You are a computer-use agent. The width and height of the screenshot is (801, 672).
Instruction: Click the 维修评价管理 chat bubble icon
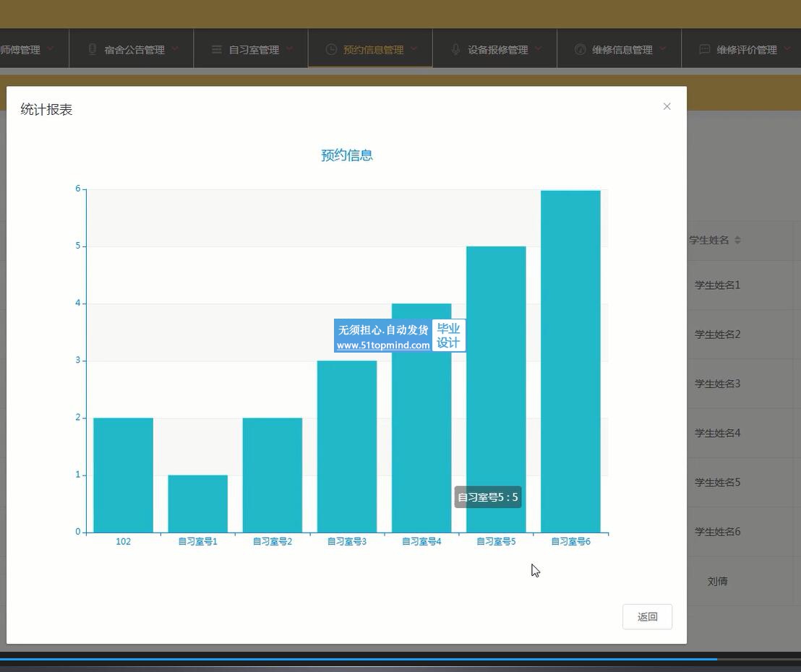point(704,49)
